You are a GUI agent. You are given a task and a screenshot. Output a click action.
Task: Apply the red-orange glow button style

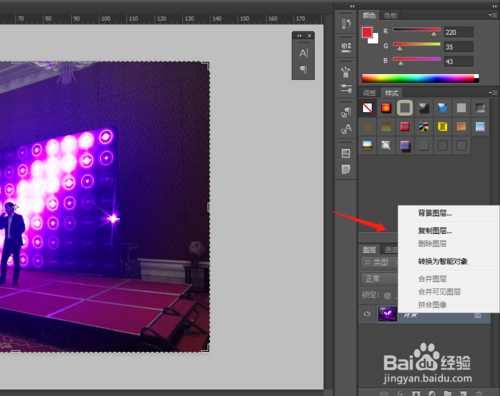(386, 108)
